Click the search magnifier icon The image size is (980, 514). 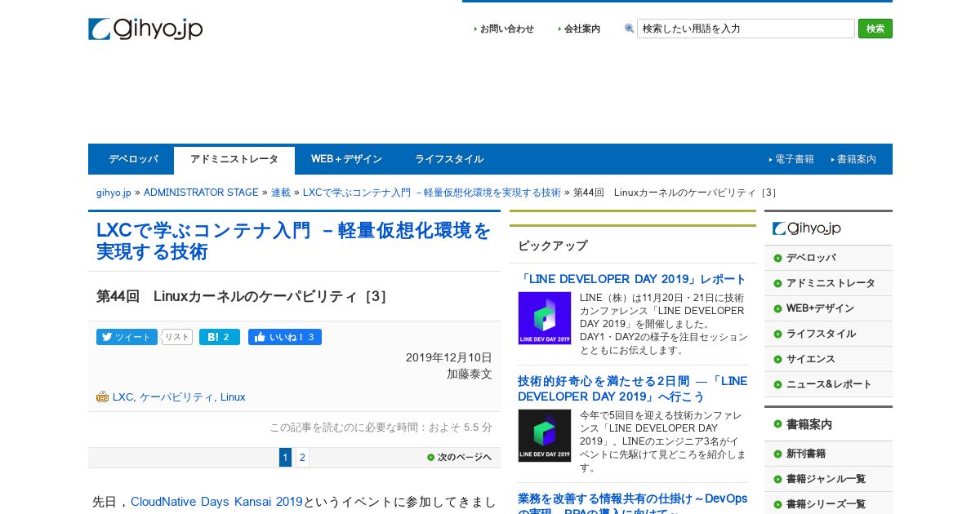coord(629,29)
